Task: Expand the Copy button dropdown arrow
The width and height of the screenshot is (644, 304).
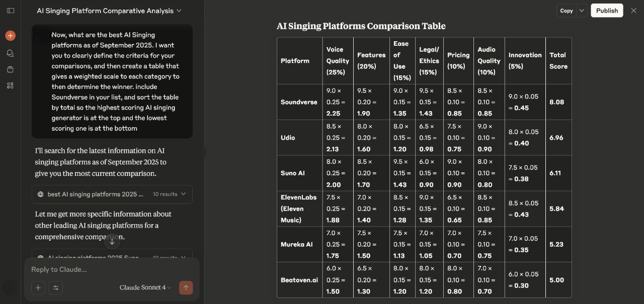Action: pyautogui.click(x=582, y=11)
